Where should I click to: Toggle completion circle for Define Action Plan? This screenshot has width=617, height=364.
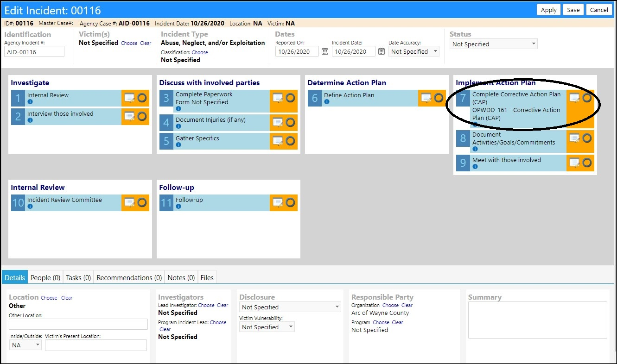pyautogui.click(x=439, y=98)
